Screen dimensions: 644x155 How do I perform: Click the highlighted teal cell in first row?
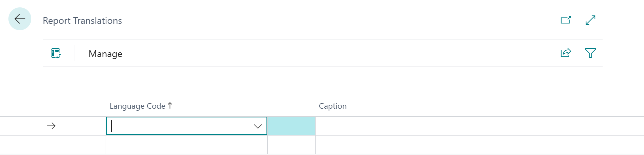click(291, 126)
